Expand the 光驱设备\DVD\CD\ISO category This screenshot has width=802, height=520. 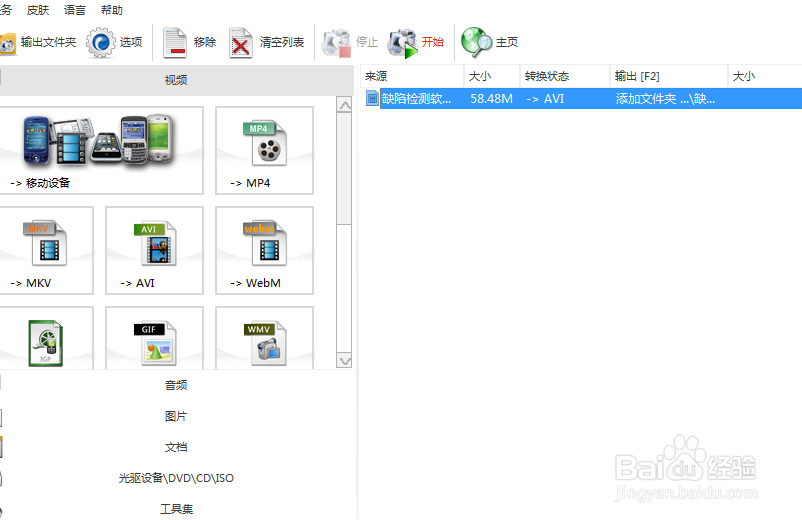coord(176,478)
